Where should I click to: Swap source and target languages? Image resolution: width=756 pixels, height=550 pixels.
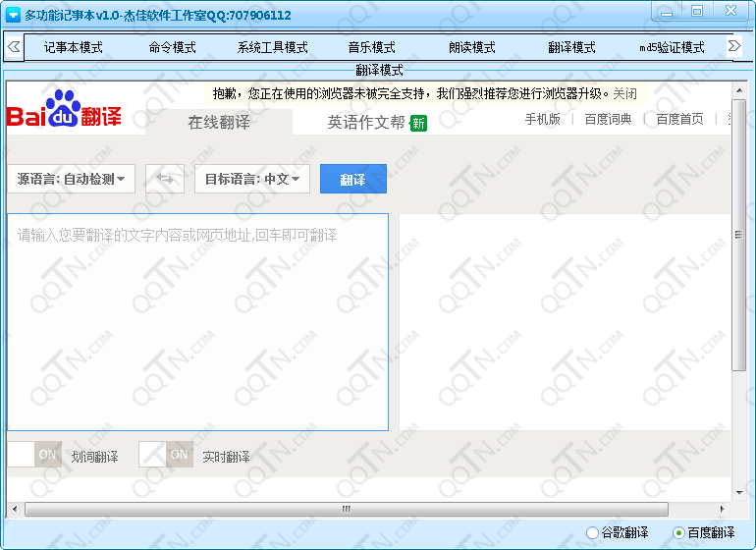coord(165,179)
